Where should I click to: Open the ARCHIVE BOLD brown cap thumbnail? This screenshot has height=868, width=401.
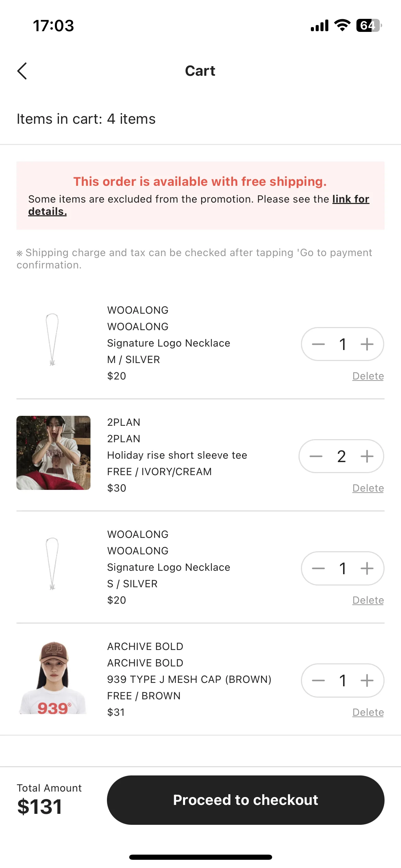pyautogui.click(x=53, y=677)
